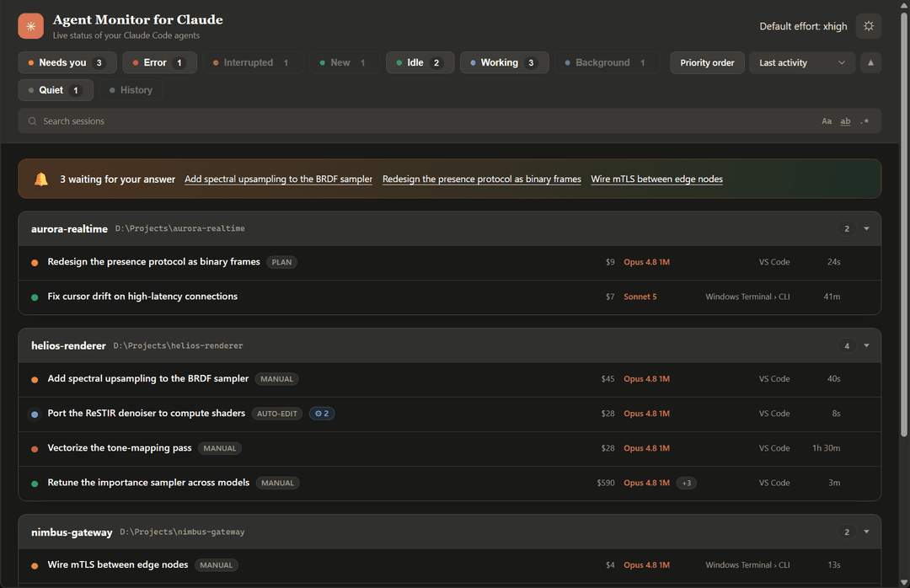Image resolution: width=910 pixels, height=588 pixels.
Task: Click MANUAL badge on 'Retune the importance sampler'
Action: click(277, 483)
